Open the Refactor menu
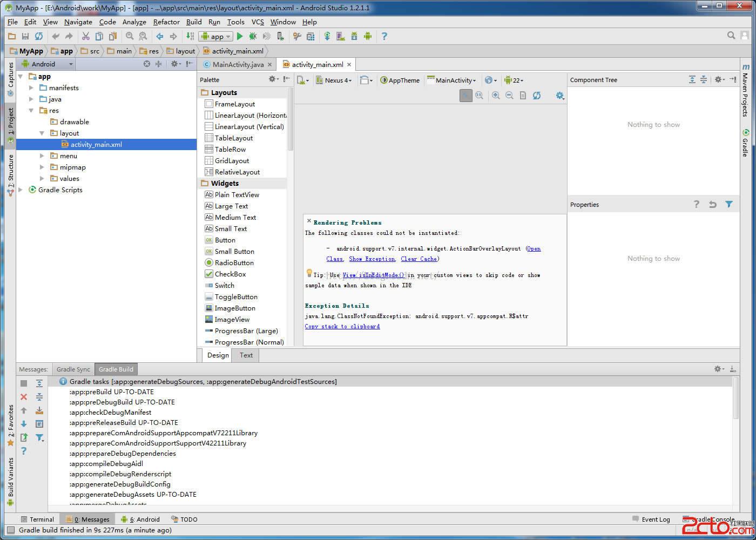756x540 pixels. [x=166, y=22]
